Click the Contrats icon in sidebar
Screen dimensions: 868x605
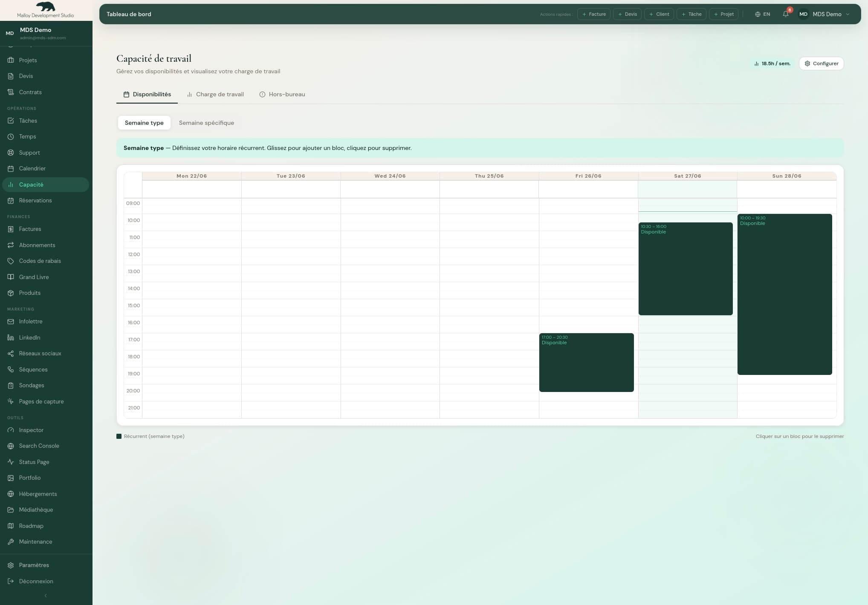point(11,92)
